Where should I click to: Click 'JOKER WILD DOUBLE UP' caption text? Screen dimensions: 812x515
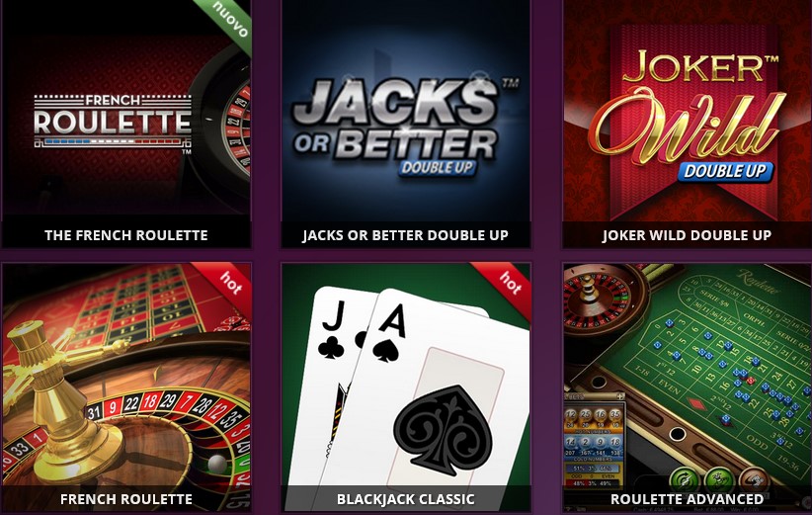[687, 235]
